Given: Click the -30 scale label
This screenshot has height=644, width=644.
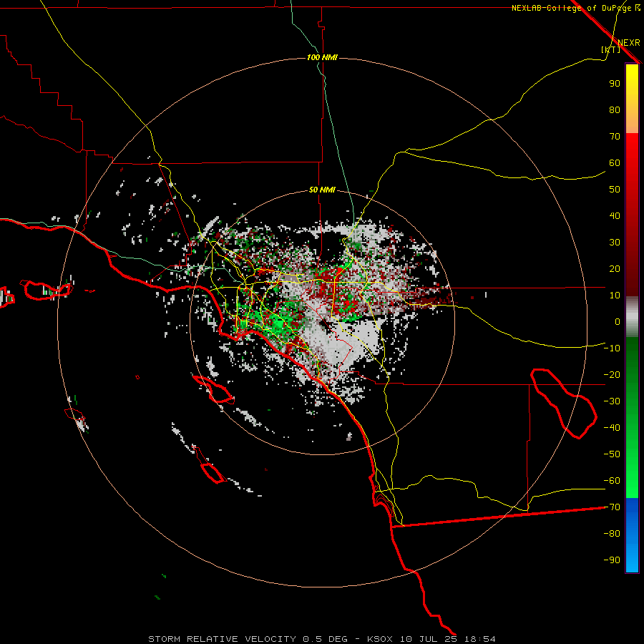Looking at the screenshot, I should (x=612, y=401).
